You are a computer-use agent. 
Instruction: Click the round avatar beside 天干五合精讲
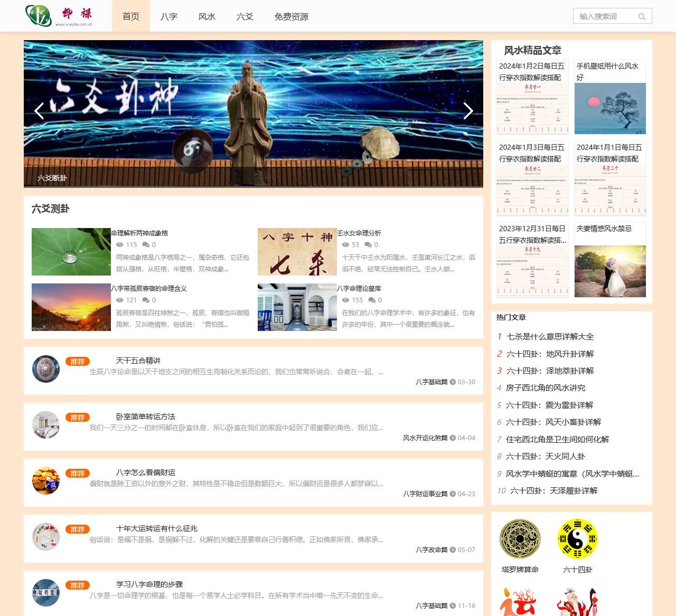[46, 369]
